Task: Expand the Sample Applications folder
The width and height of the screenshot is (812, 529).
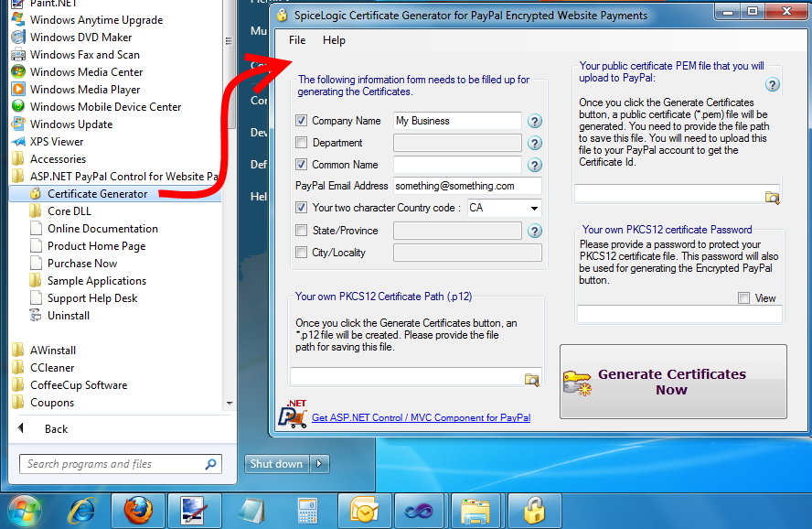Action: click(97, 281)
